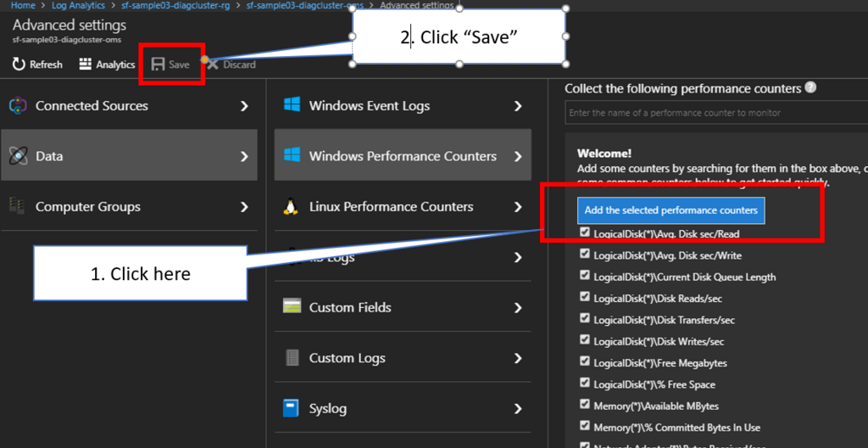Toggle LogicalDisk Disk Transfers/sec checkbox

(585, 318)
